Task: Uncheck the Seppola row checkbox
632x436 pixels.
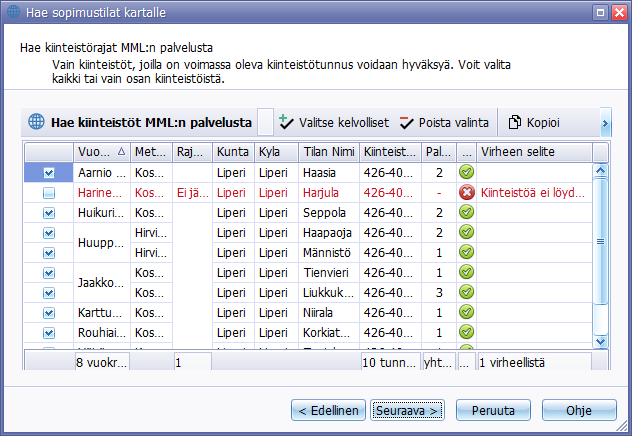Action: tap(49, 213)
